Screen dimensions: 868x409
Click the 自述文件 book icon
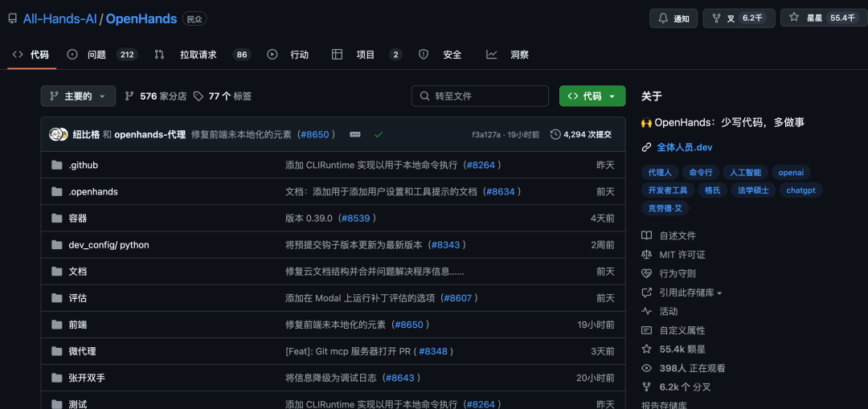tap(646, 235)
